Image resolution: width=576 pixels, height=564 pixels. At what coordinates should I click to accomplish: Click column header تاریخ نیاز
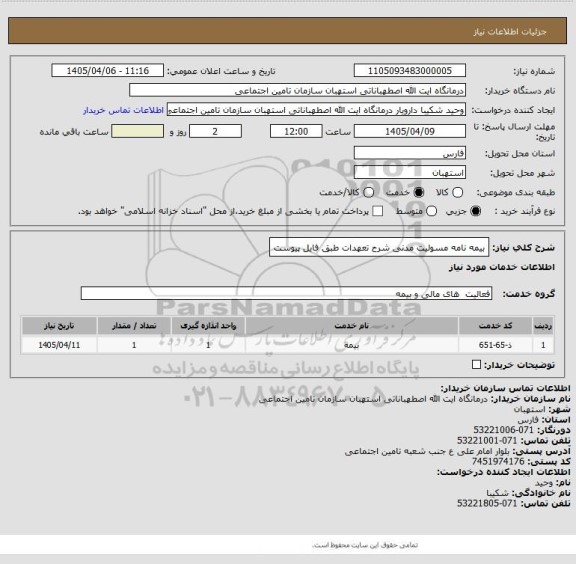pos(59,326)
